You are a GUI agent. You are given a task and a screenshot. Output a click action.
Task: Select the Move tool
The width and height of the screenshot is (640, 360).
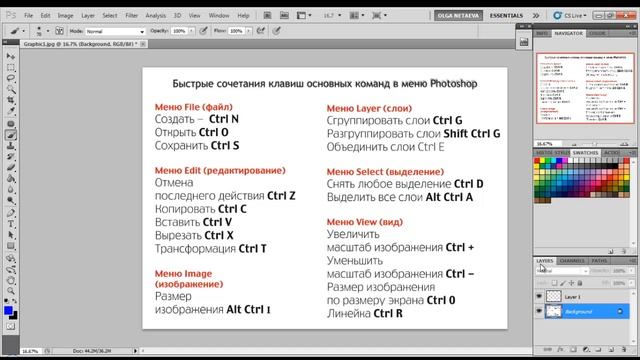[x=11, y=56]
